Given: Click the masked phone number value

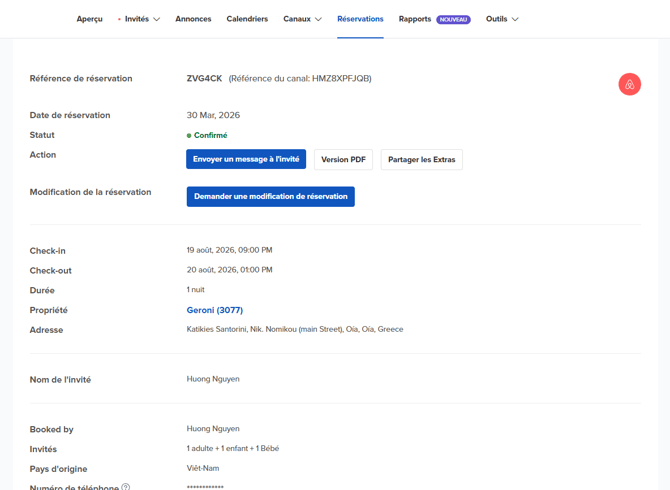Looking at the screenshot, I should [205, 487].
